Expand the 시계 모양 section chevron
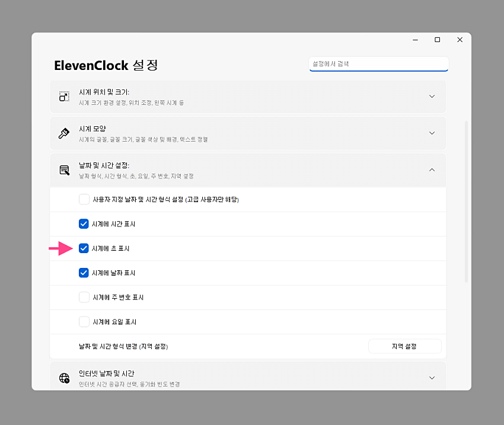Viewport: 504px width, 425px height. (x=432, y=133)
